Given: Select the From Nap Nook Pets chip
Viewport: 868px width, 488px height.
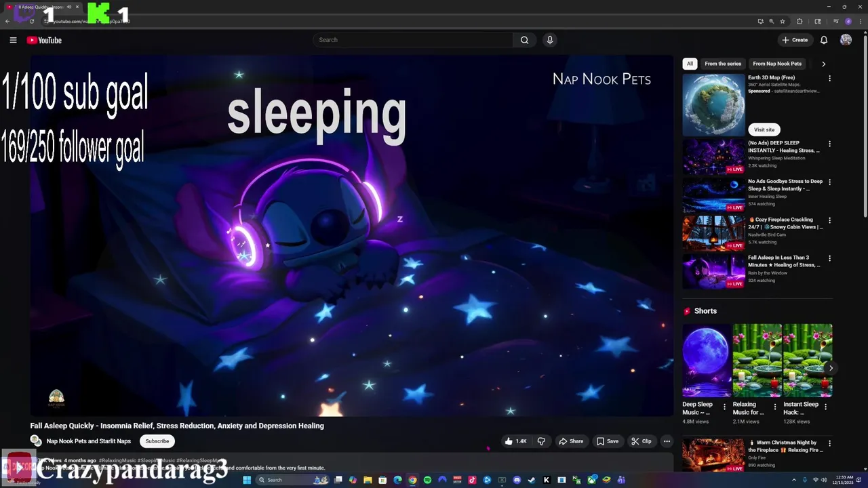Looking at the screenshot, I should pos(777,64).
